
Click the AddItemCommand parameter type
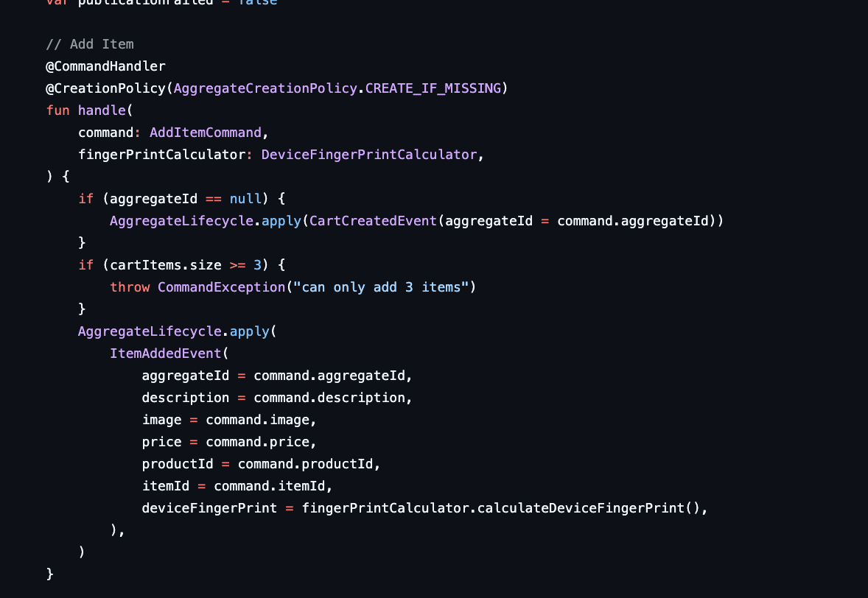(x=206, y=133)
